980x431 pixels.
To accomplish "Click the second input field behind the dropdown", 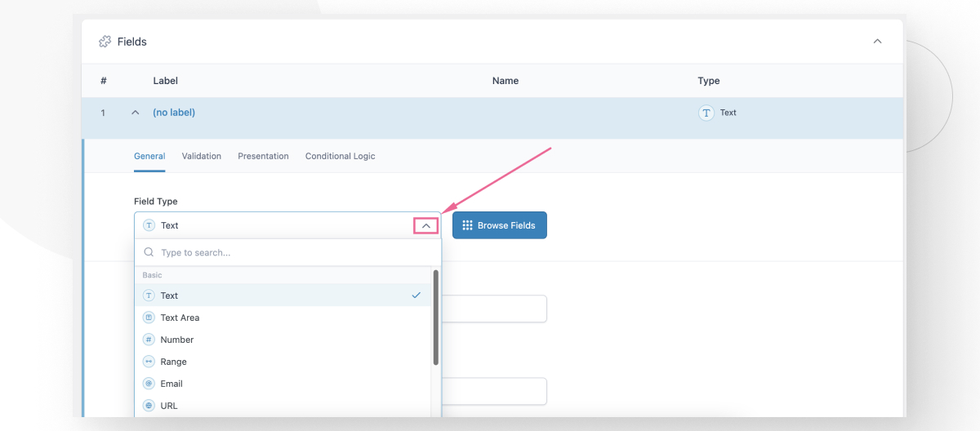I will (495, 392).
